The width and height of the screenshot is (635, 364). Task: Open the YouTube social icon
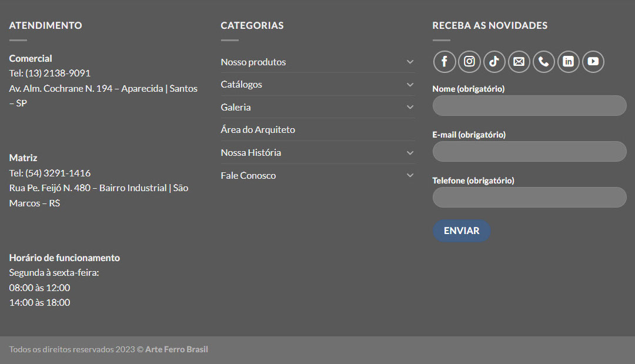pos(593,62)
